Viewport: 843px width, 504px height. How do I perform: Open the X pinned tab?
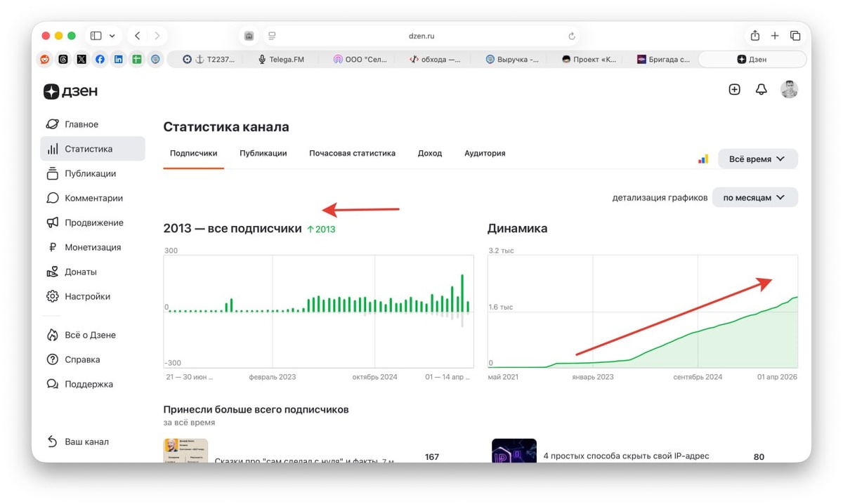81,60
